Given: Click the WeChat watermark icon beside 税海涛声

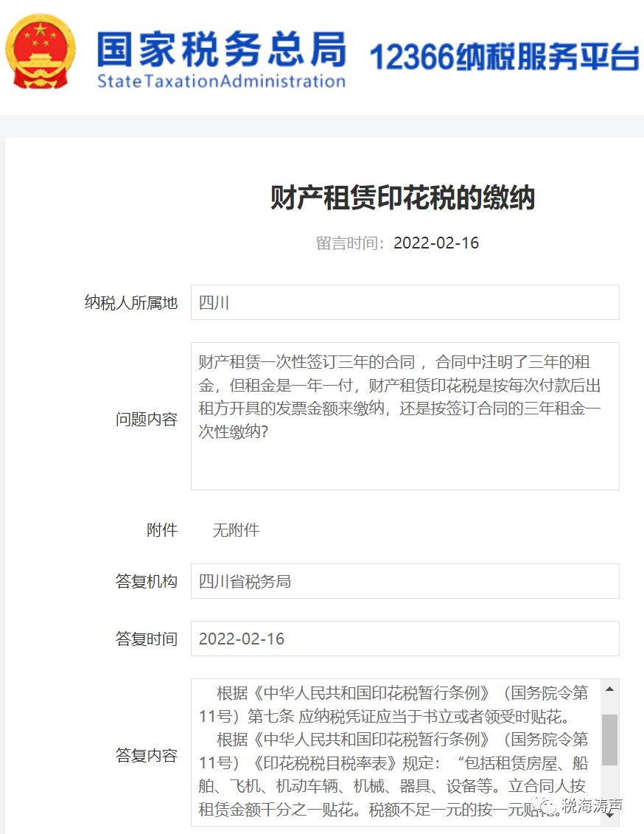Looking at the screenshot, I should pyautogui.click(x=547, y=805).
